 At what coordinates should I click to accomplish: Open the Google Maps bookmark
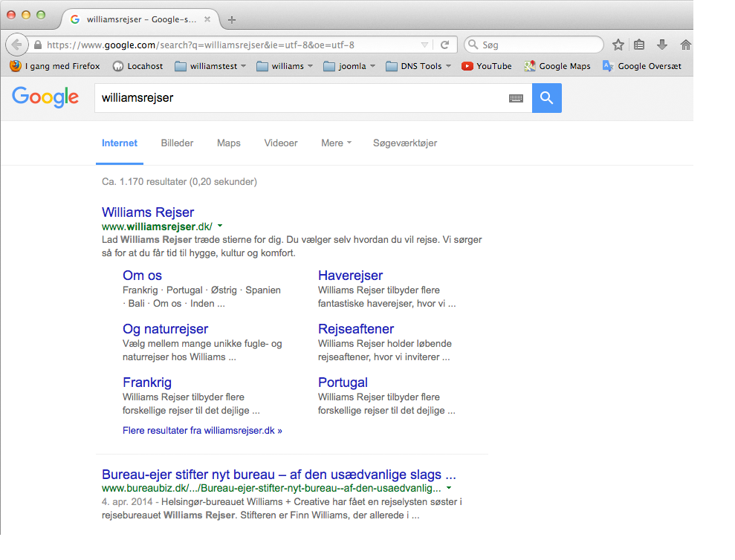(557, 66)
